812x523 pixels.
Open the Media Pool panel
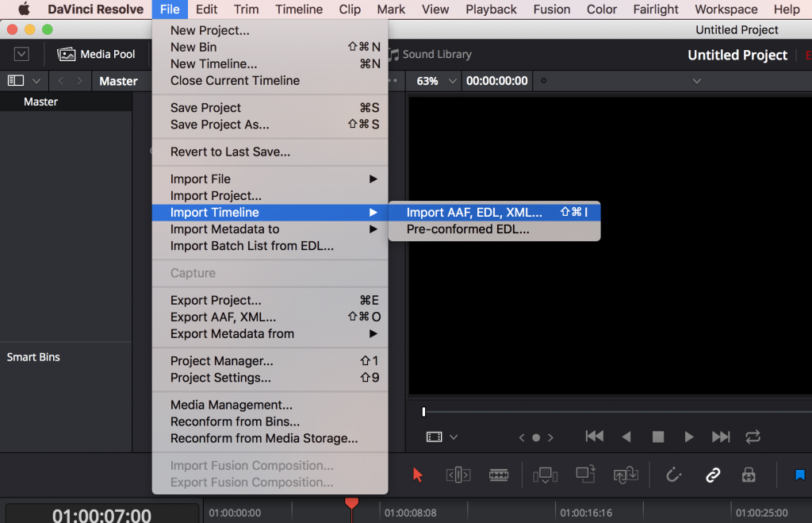click(x=96, y=54)
